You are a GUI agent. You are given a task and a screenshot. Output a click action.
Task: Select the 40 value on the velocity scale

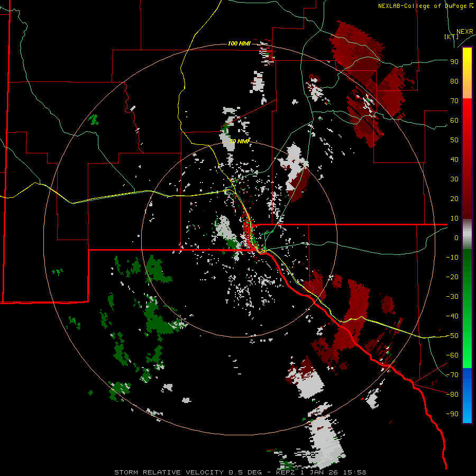pos(454,160)
